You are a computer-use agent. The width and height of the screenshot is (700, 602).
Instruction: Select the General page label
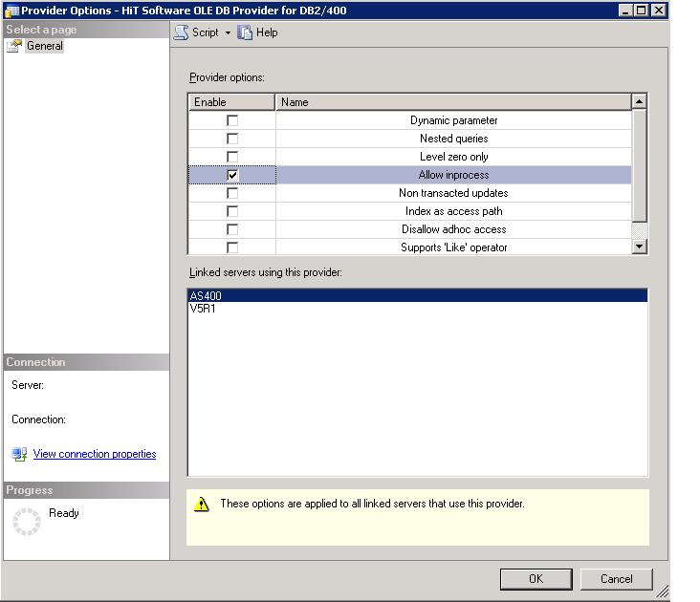pos(45,46)
